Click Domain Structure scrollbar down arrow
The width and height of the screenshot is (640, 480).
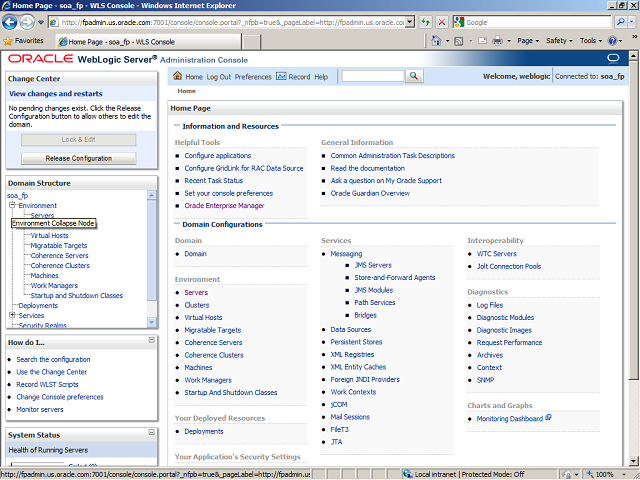coord(152,321)
